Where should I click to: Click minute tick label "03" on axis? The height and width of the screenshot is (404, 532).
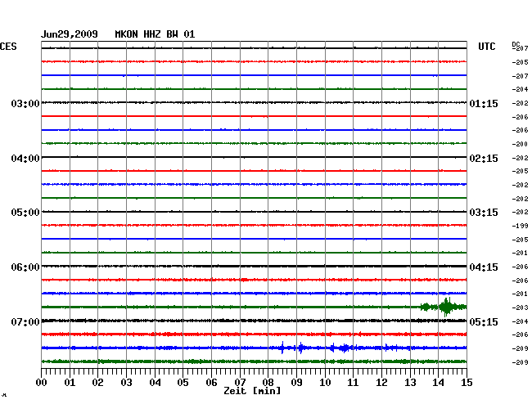point(127,383)
